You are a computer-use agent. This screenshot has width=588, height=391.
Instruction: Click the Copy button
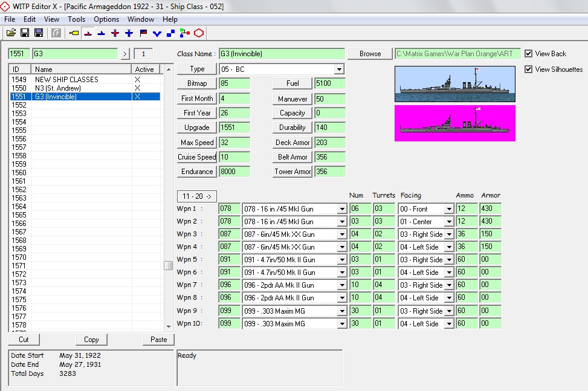91,339
